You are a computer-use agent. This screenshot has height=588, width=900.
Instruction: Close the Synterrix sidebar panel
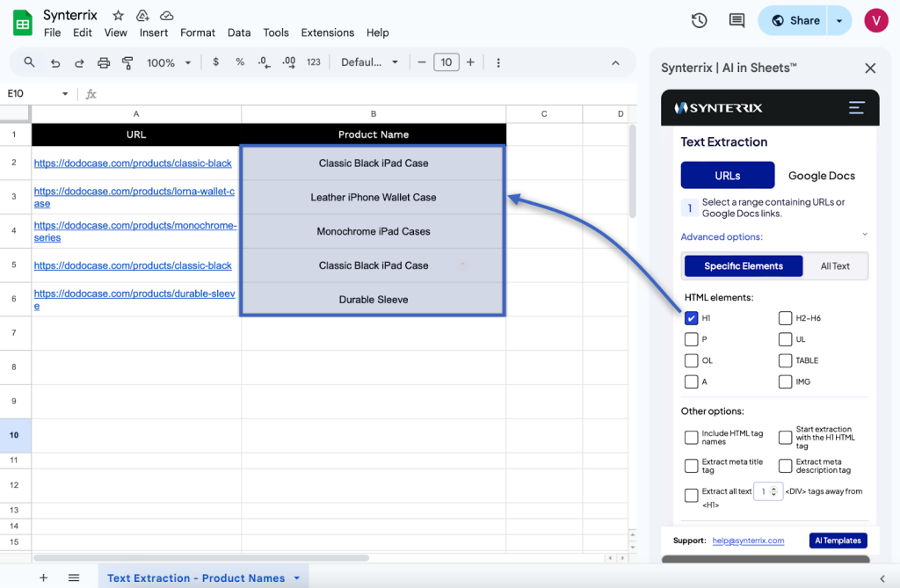click(x=870, y=69)
